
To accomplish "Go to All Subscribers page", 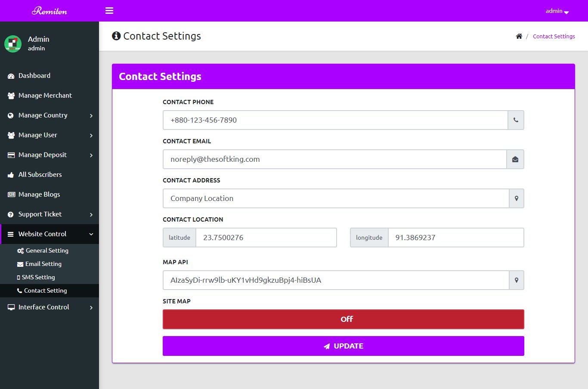I will [40, 175].
